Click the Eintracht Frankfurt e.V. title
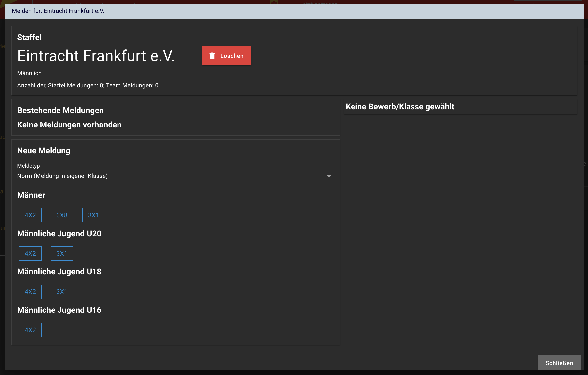Screen dimensions: 588x375 [96, 56]
